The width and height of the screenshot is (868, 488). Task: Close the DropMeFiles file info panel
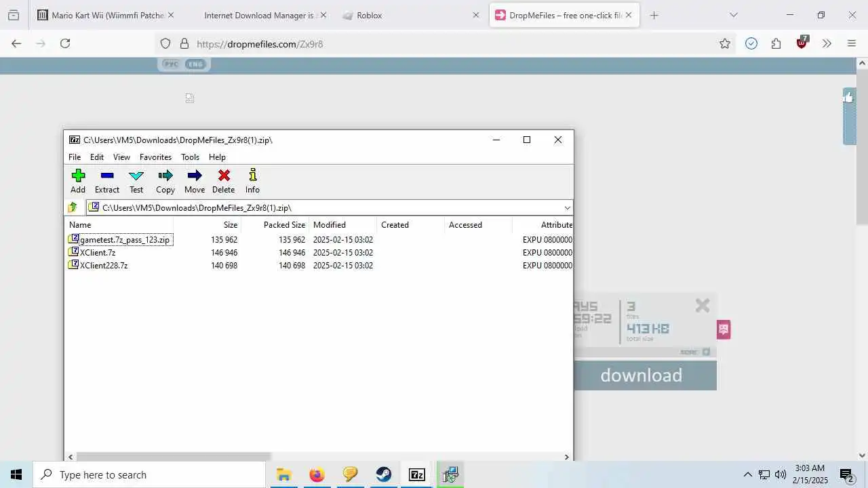coord(703,306)
